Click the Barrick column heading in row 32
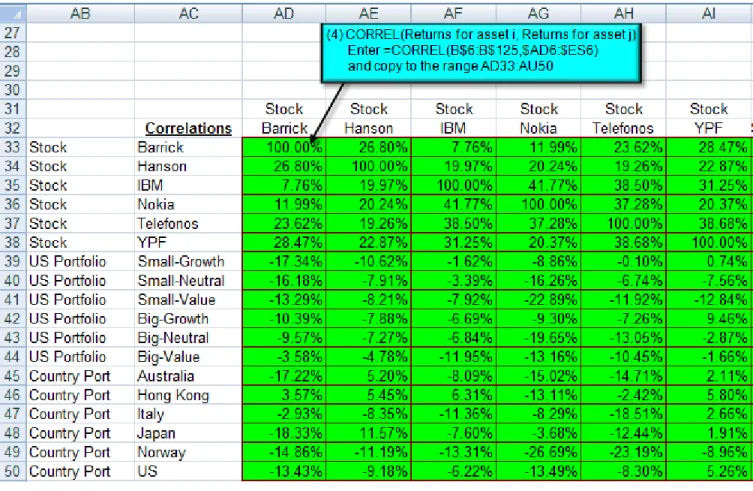 click(284, 128)
